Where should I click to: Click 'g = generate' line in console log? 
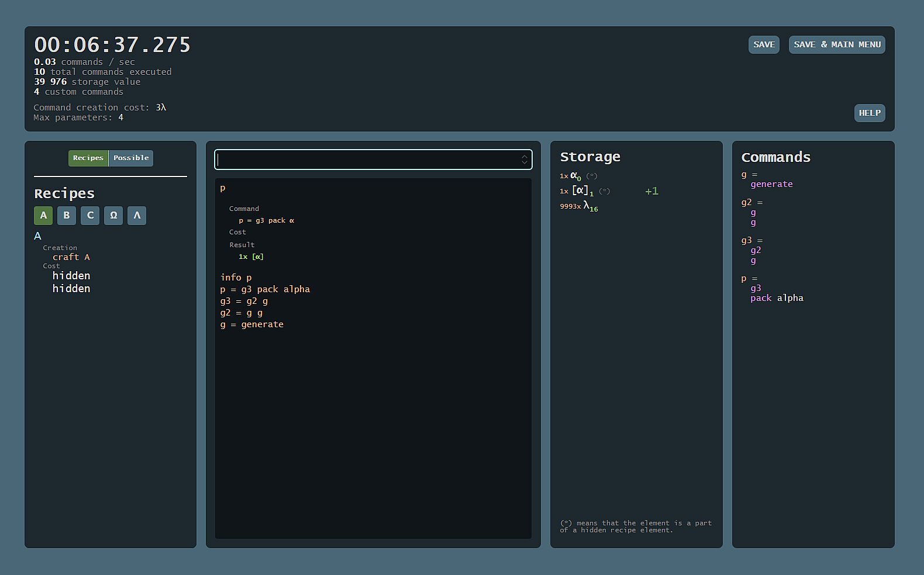(251, 324)
